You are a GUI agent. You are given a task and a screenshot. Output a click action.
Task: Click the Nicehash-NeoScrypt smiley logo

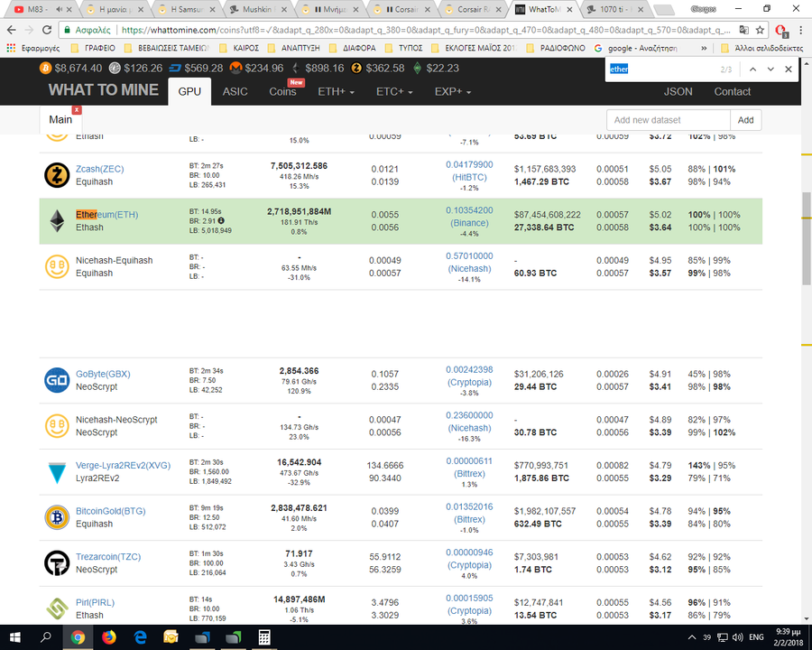(x=57, y=426)
